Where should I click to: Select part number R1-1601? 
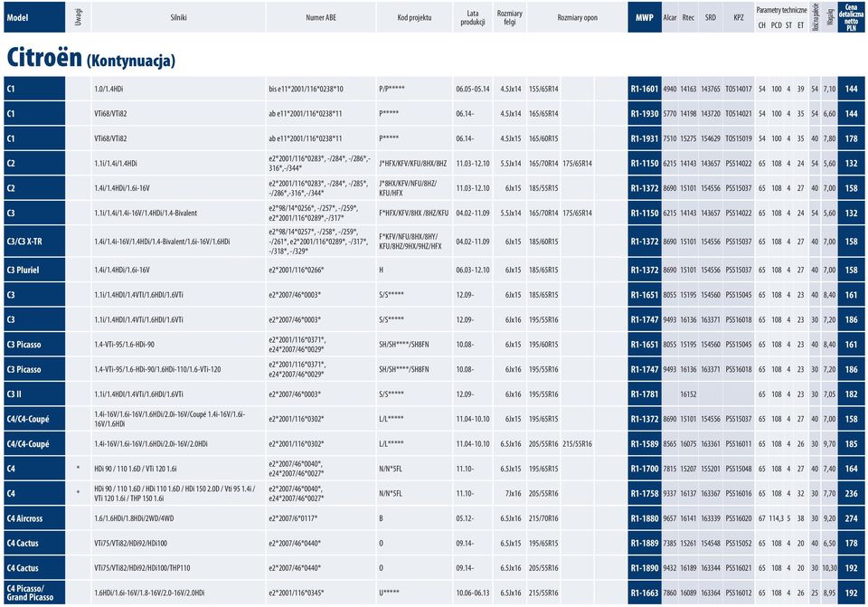point(645,89)
